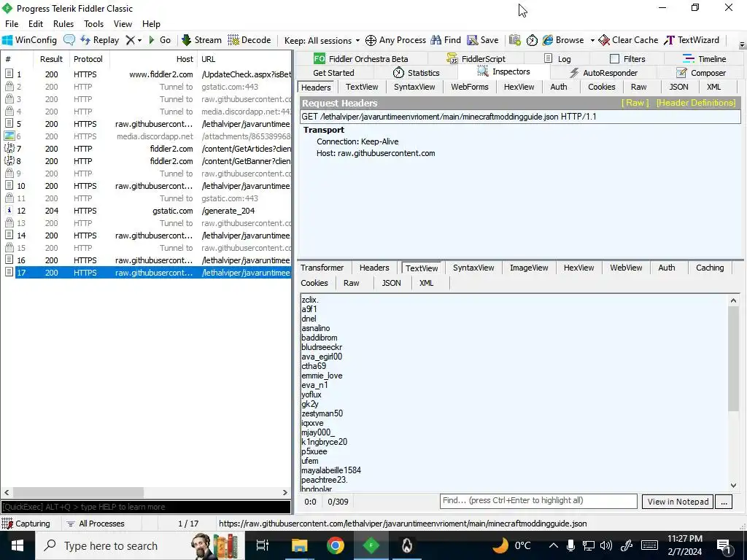
Task: Select the response Caching tab
Action: pos(709,268)
